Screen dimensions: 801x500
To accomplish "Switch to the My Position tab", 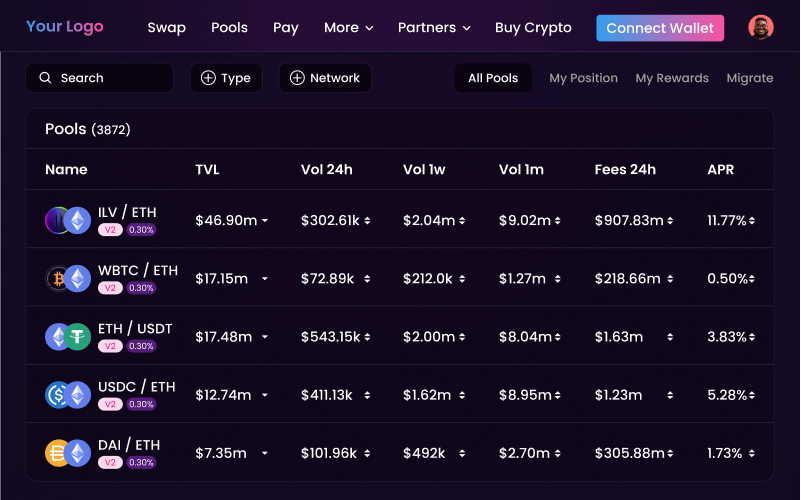I will coord(583,78).
